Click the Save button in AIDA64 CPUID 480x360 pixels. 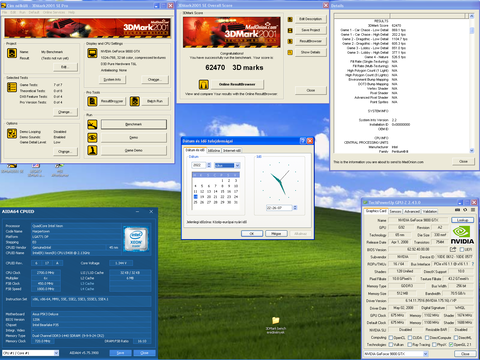pyautogui.click(x=120, y=353)
